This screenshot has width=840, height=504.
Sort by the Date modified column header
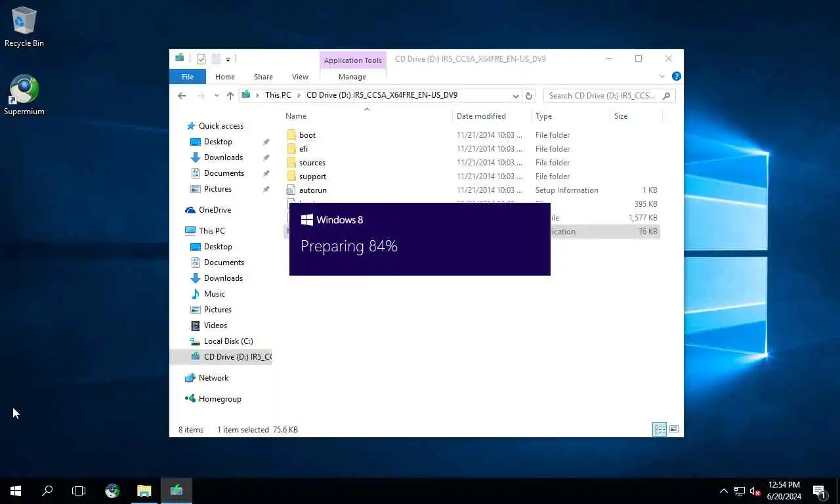point(481,116)
